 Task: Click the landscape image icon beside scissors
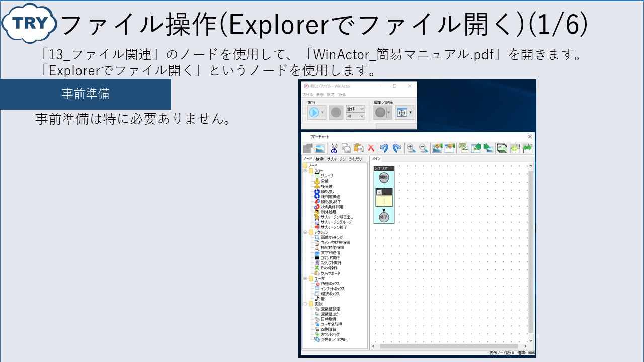[319, 148]
